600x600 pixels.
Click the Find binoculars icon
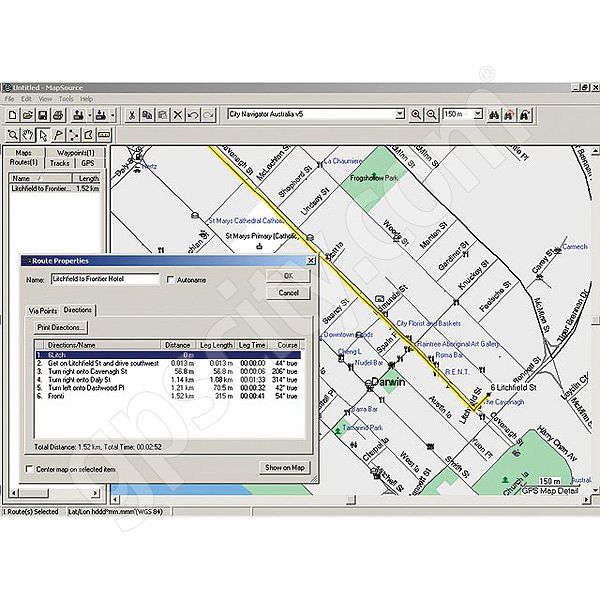click(x=492, y=115)
